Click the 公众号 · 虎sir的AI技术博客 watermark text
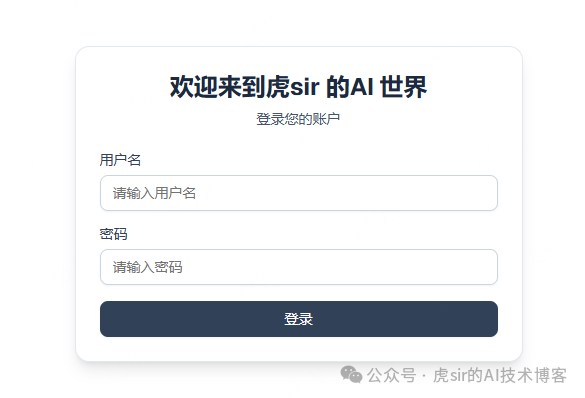 coord(467,375)
